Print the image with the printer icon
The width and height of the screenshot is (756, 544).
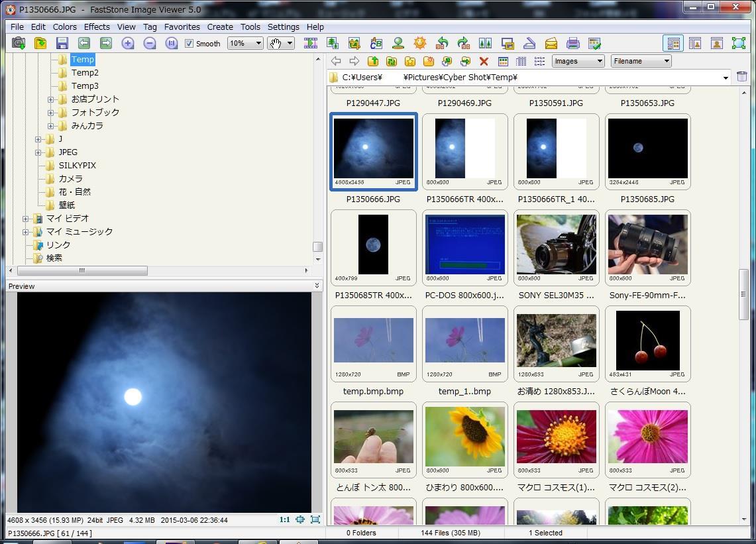(x=572, y=44)
